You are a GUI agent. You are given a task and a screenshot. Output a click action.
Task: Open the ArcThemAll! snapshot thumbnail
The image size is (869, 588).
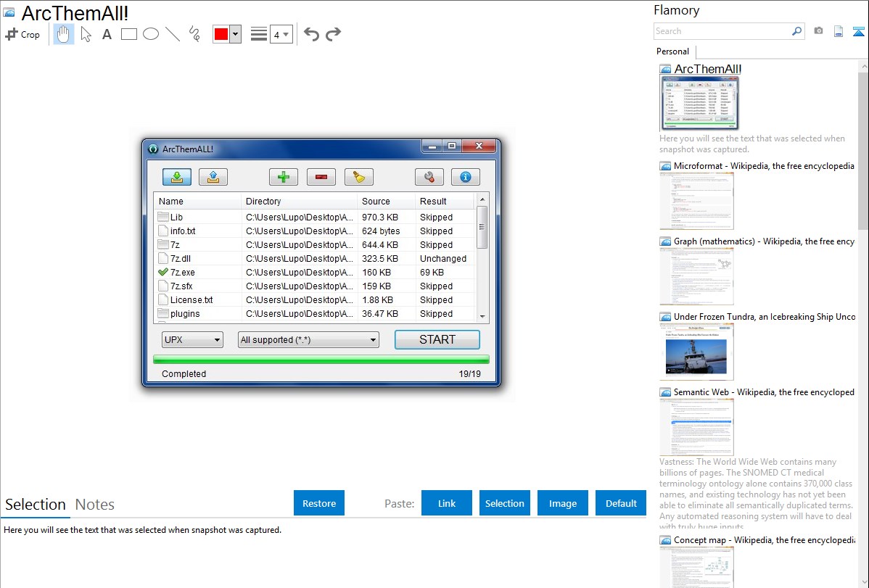(700, 103)
